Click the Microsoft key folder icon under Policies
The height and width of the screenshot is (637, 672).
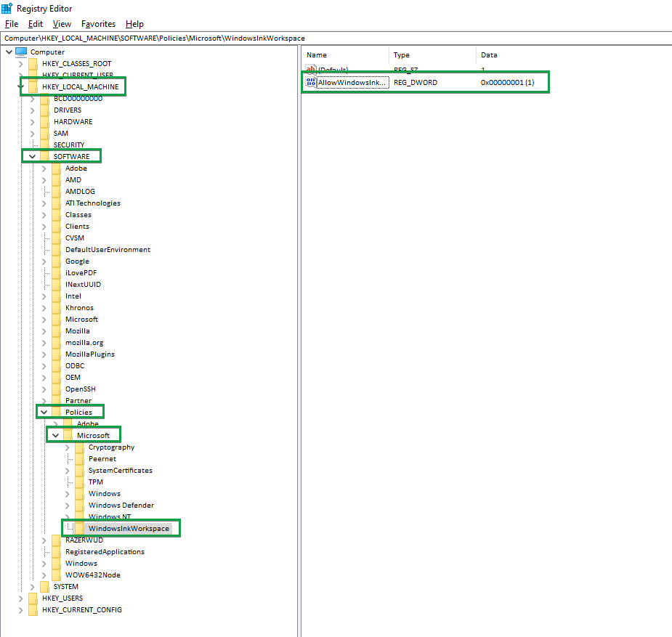coord(67,435)
